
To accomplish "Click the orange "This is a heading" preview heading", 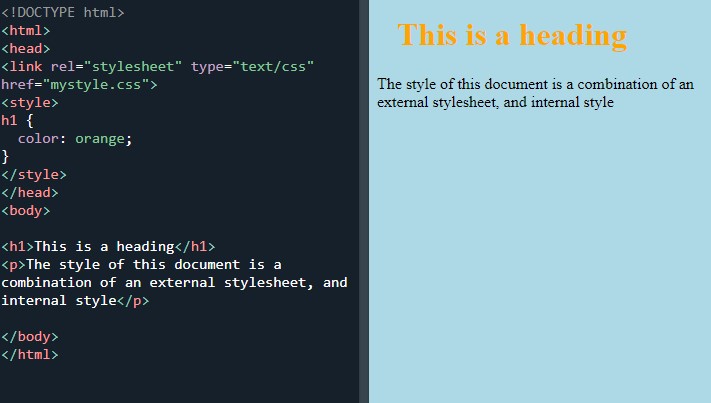I will (x=512, y=35).
